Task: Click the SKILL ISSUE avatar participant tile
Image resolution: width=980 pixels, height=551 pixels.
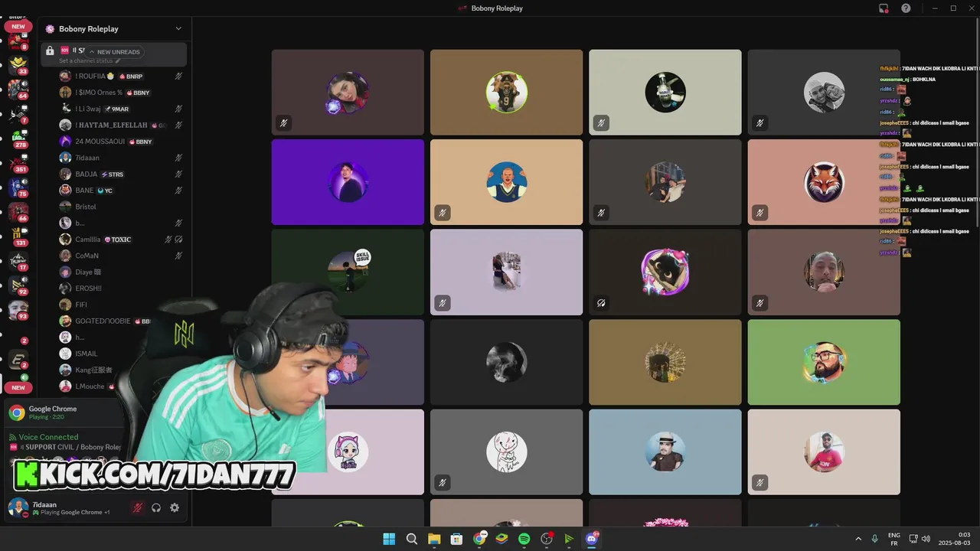Action: 348,272
